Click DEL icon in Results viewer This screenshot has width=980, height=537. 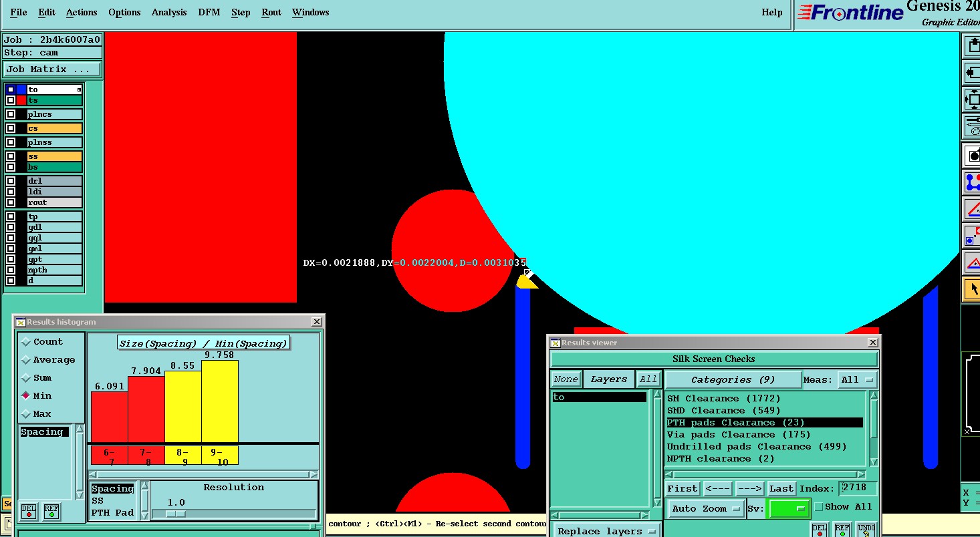[820, 530]
